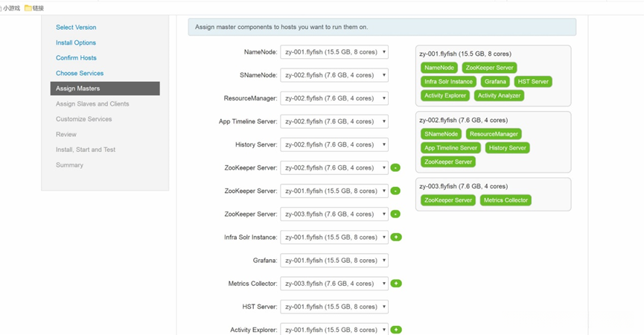Image resolution: width=644 pixels, height=335 pixels.
Task: Return to Confirm Hosts step
Action: [76, 58]
